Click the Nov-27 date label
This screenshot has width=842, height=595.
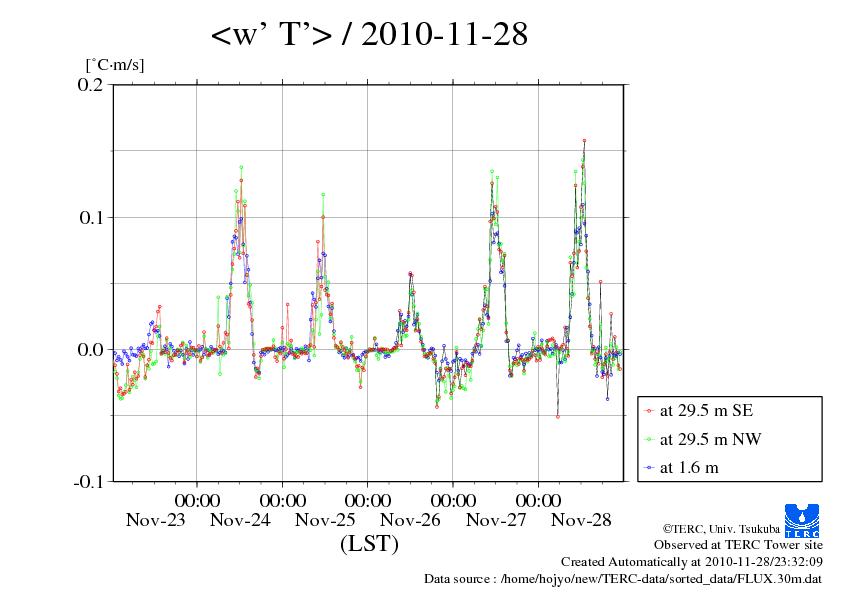click(496, 520)
